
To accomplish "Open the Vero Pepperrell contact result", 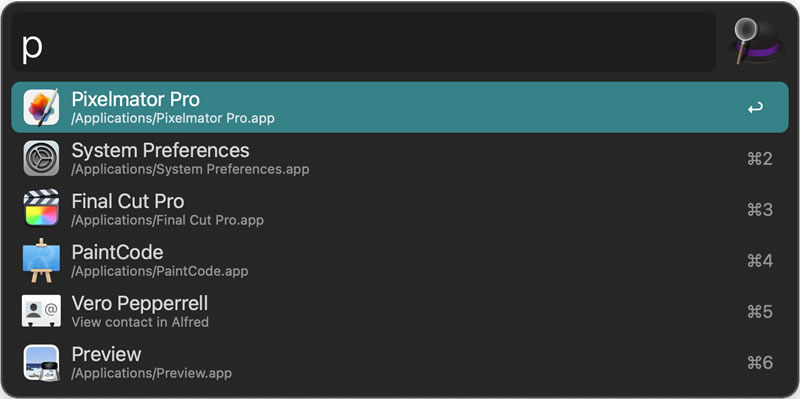I will coord(399,311).
